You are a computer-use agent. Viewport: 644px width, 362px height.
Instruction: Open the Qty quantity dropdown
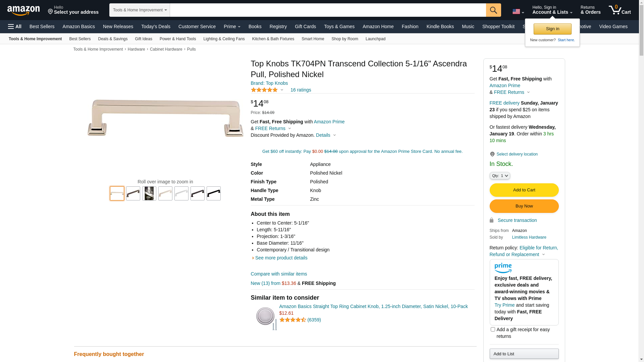point(500,176)
